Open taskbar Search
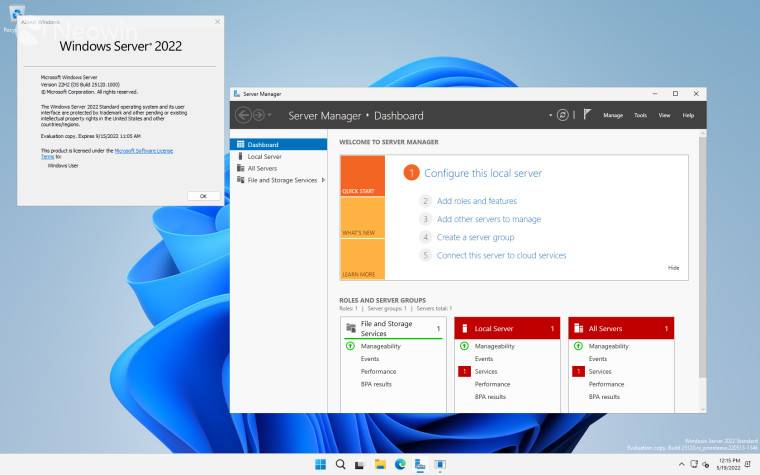Image resolution: width=760 pixels, height=475 pixels. tap(340, 464)
